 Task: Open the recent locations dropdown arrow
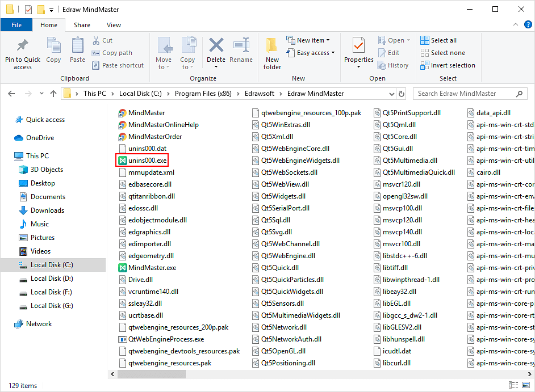point(41,94)
